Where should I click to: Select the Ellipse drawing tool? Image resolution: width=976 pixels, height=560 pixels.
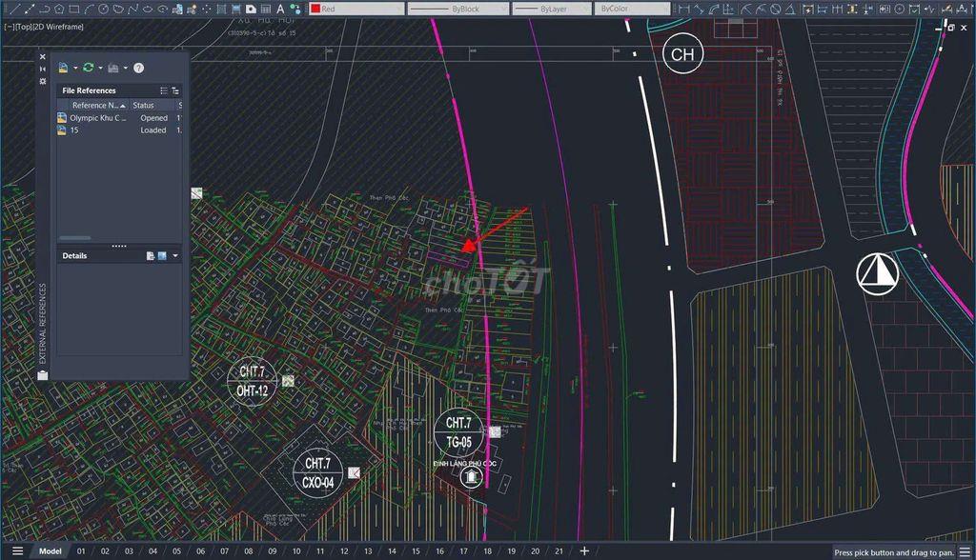pos(148,9)
